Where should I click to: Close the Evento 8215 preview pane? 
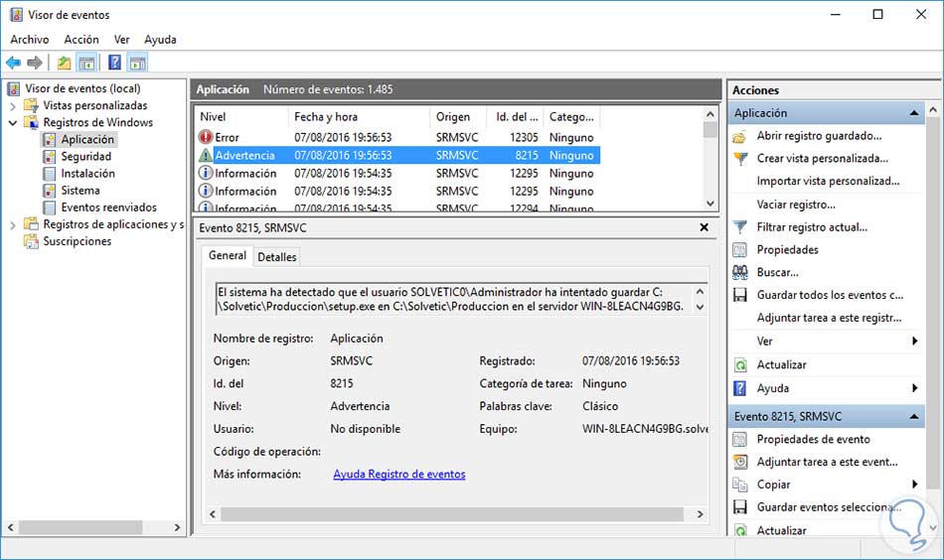click(704, 227)
